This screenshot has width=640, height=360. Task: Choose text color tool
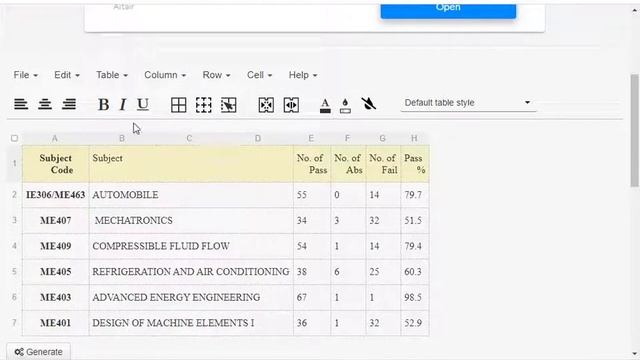click(x=325, y=105)
